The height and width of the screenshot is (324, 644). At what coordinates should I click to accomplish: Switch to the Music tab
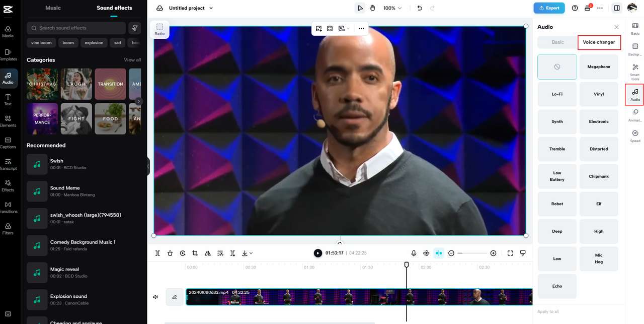click(x=53, y=8)
